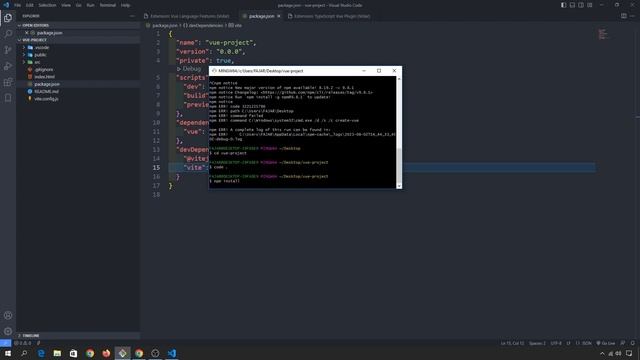
Task: Select package.json in the explorer tree
Action: coord(47,84)
